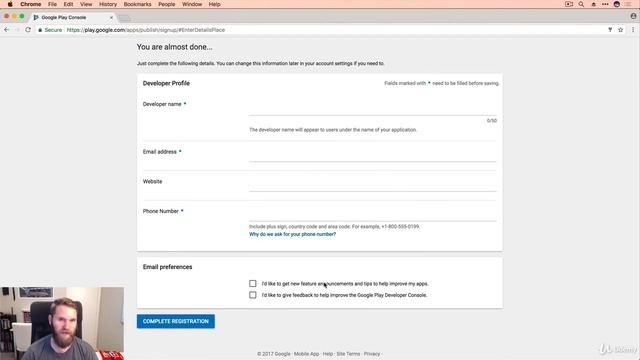Click the Phone Number input field
The width and height of the screenshot is (640, 360).
coord(373,215)
